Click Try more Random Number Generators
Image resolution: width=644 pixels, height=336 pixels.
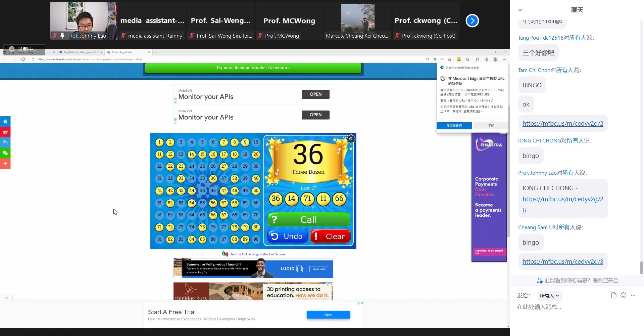point(253,68)
